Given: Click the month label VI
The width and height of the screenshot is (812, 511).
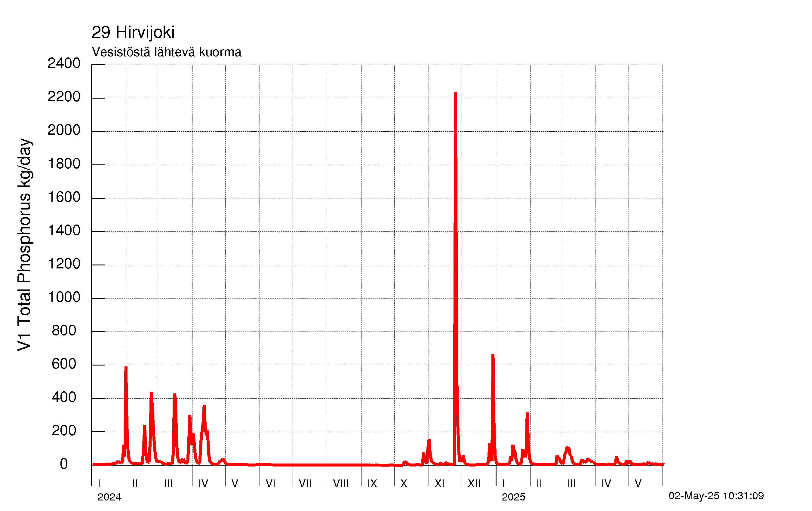Looking at the screenshot, I should (x=270, y=484).
